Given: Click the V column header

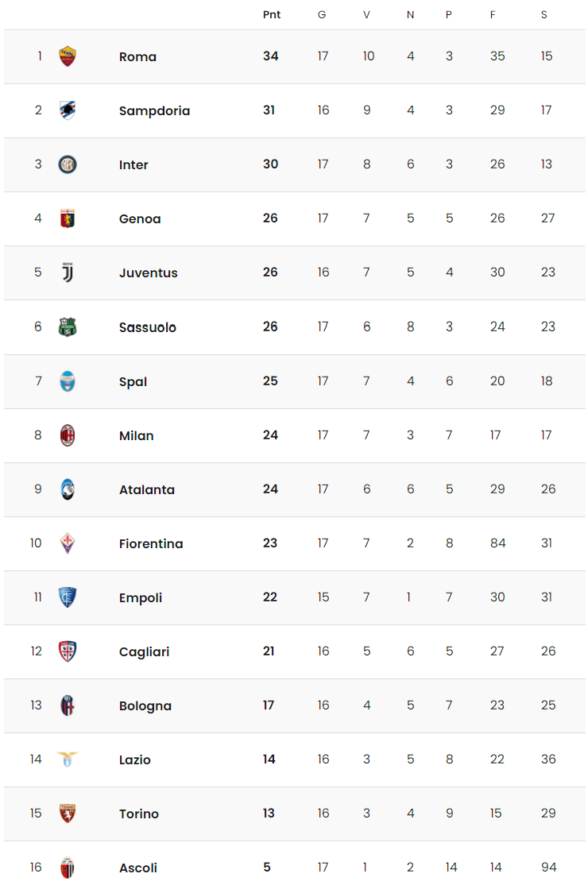Looking at the screenshot, I should [366, 15].
